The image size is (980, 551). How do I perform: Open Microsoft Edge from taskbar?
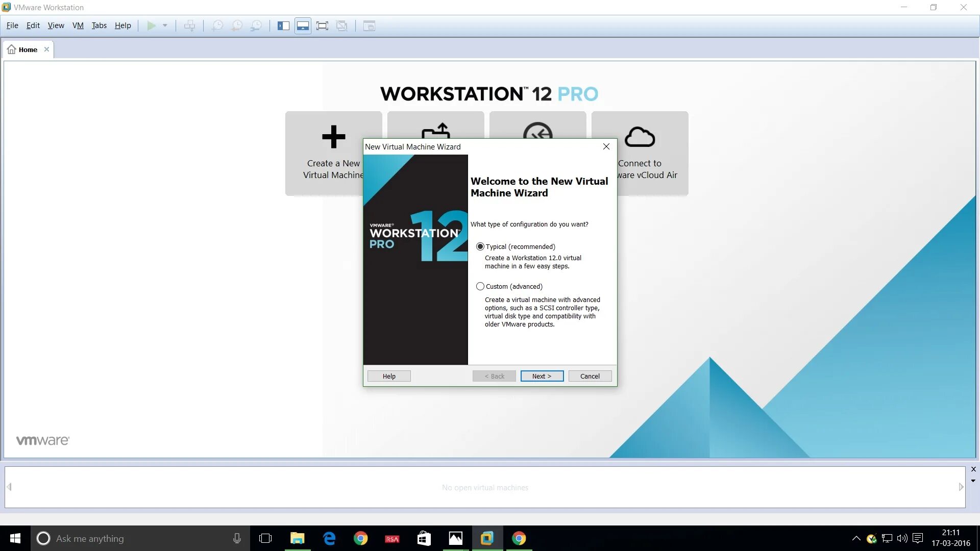pyautogui.click(x=329, y=538)
